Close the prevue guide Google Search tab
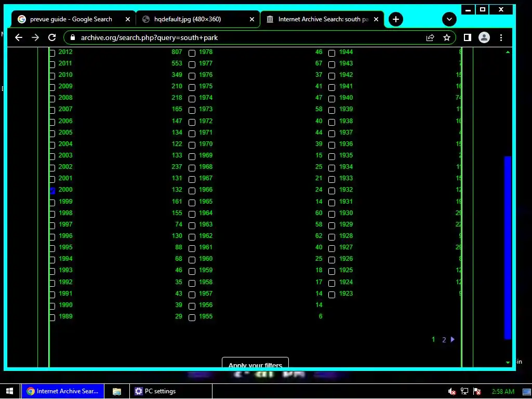The image size is (532, 399). [128, 19]
